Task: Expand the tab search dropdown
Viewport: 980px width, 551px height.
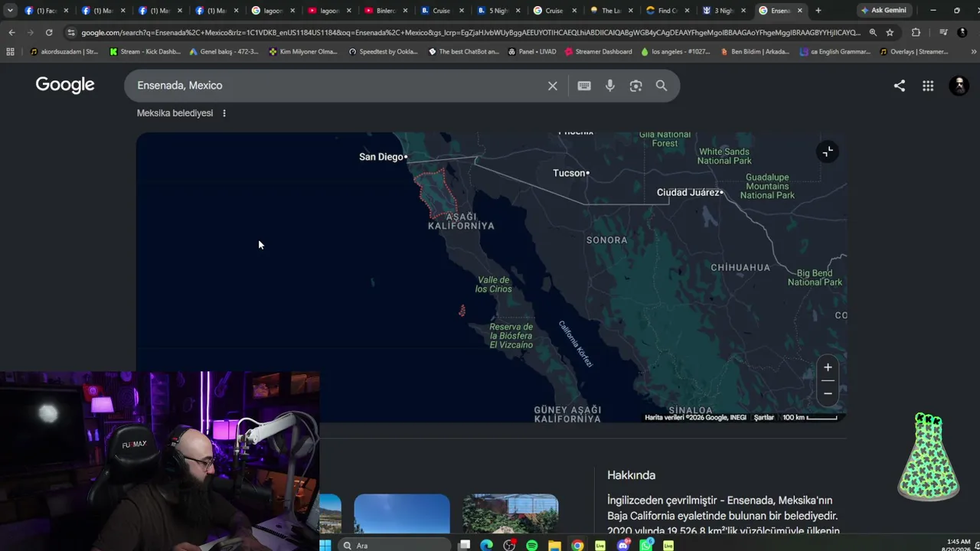Action: point(10,11)
